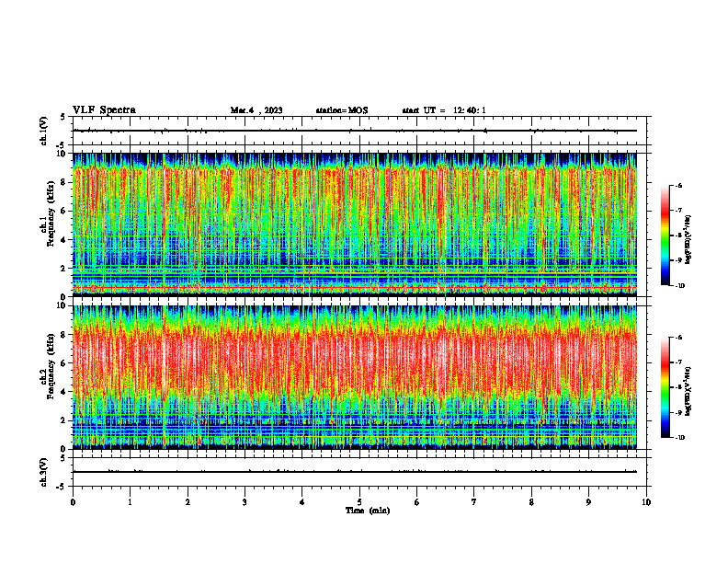Click the time axis tick label "6"
Image resolution: width=728 pixels, height=563 pixels.
pyautogui.click(x=417, y=502)
